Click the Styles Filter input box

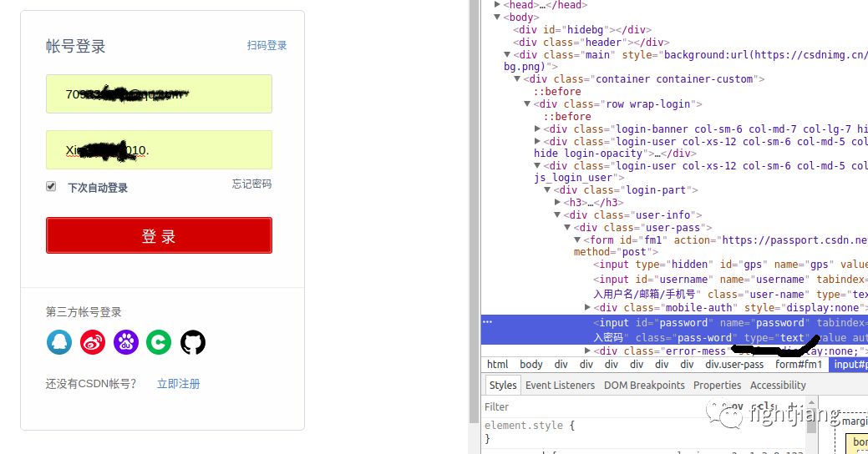(592, 407)
